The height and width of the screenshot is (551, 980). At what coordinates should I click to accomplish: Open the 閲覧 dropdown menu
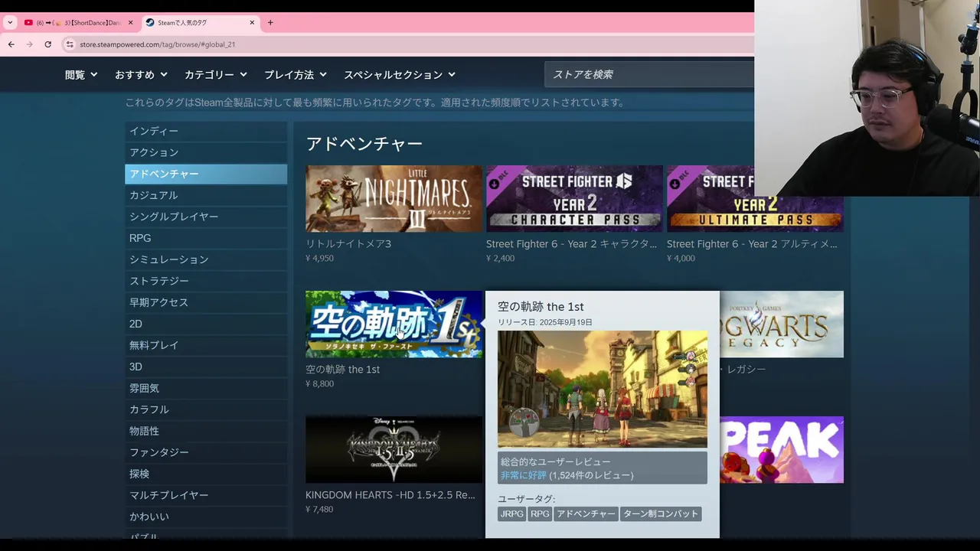(81, 75)
